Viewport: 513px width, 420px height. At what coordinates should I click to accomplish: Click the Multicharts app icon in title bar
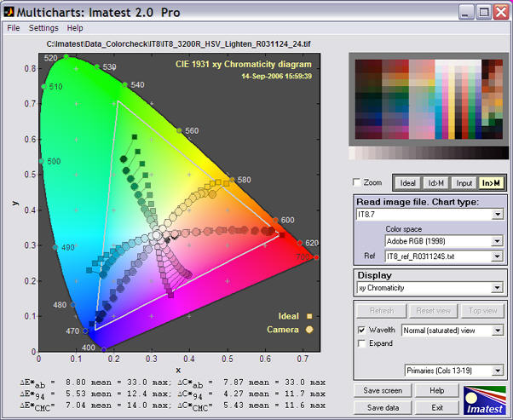[9, 12]
